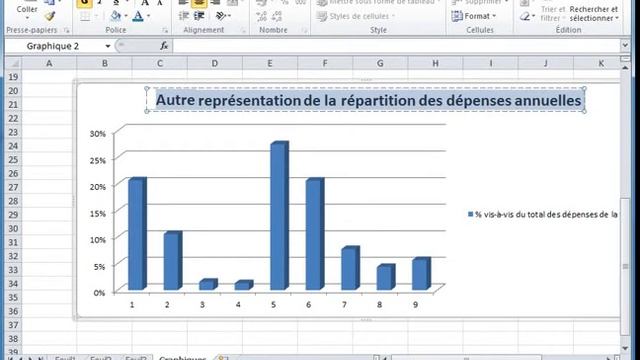Click the fill color paint bucket
The width and height of the screenshot is (640, 360).
click(x=116, y=16)
